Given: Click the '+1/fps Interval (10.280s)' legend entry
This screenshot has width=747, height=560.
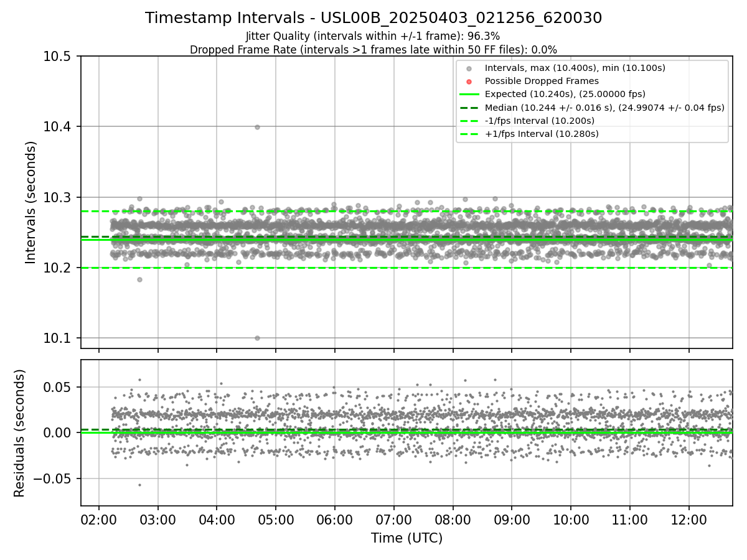Looking at the screenshot, I should (542, 134).
